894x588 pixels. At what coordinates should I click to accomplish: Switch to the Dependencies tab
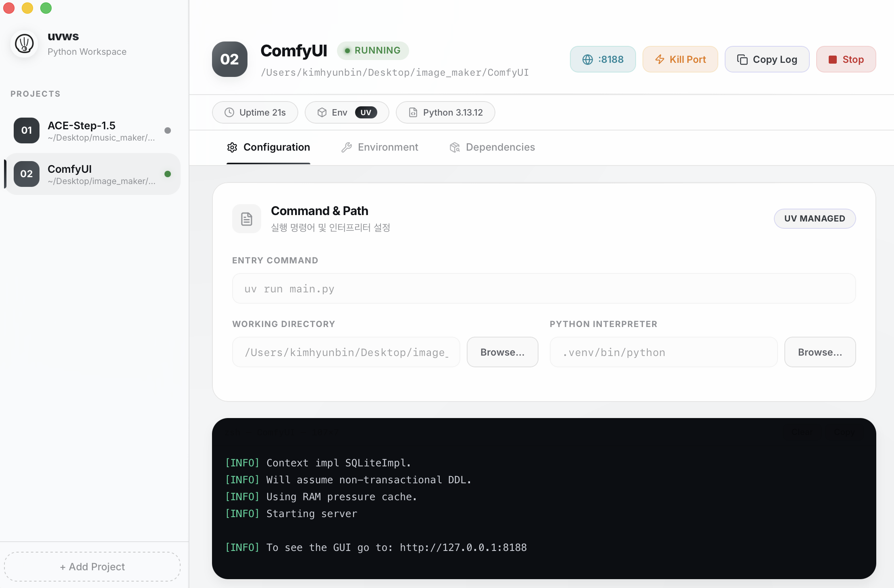(x=492, y=147)
